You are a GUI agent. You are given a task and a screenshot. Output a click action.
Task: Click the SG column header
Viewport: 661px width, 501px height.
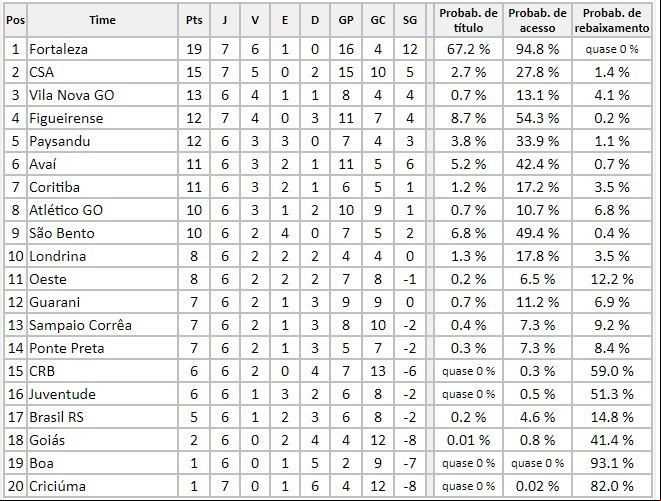[x=410, y=20]
